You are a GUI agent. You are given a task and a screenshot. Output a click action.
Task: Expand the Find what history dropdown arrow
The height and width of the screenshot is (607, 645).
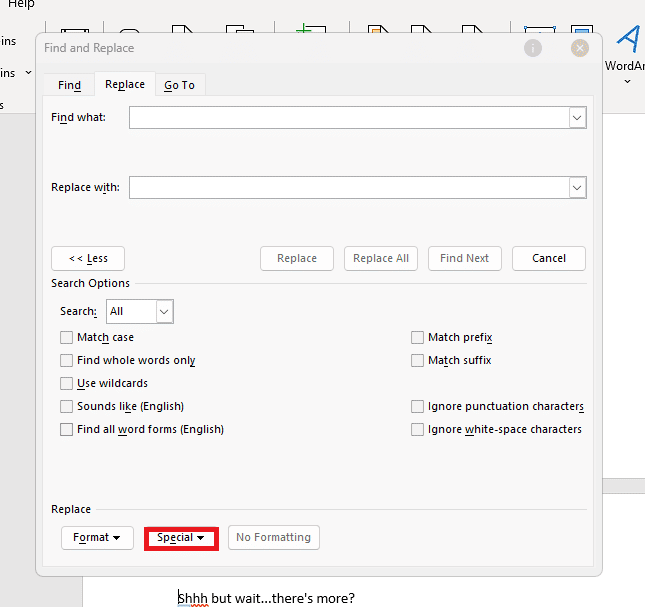(x=577, y=118)
